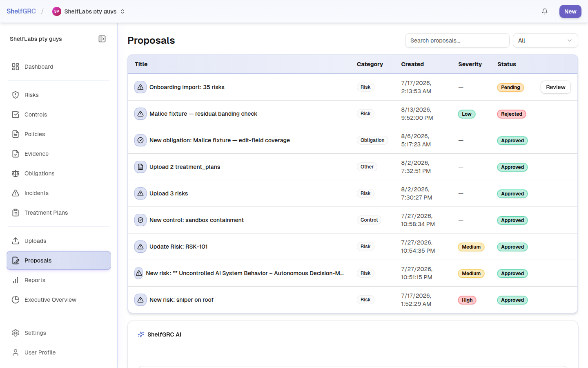Screen dimensions: 588x368
Task: Click the notifications bell icon
Action: (x=545, y=11)
